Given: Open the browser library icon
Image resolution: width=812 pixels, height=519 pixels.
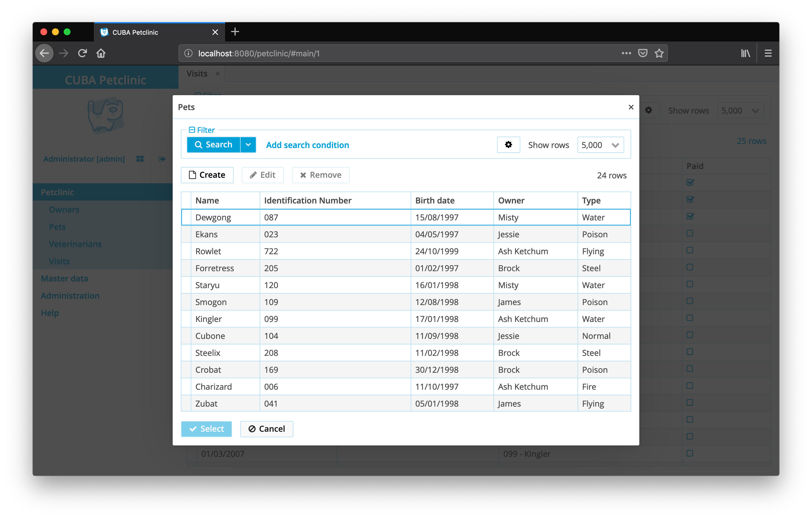Looking at the screenshot, I should pyautogui.click(x=745, y=53).
